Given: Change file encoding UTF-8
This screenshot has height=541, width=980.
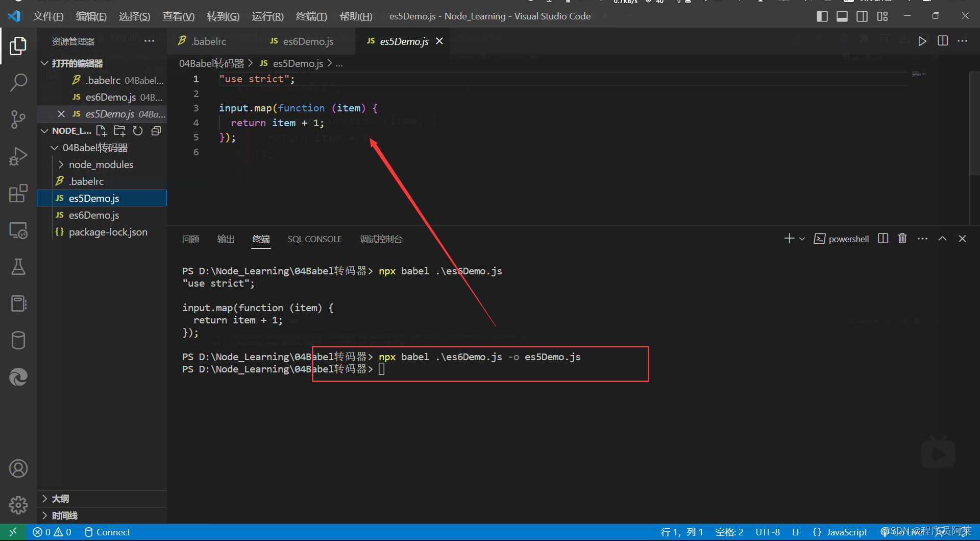Looking at the screenshot, I should [x=768, y=532].
